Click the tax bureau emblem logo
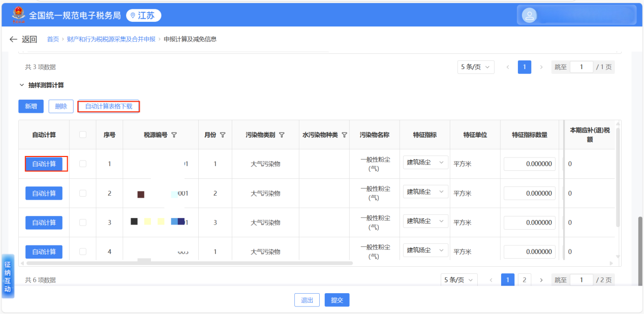 coord(18,15)
